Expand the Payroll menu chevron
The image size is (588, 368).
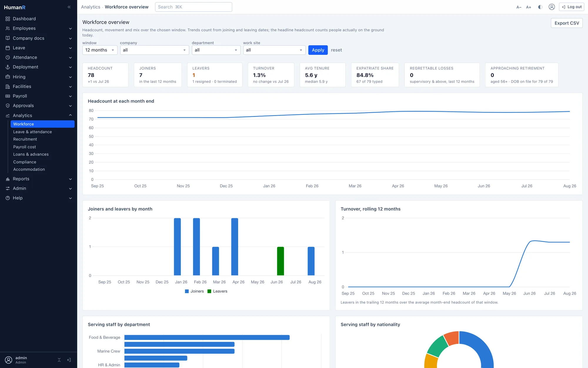[x=70, y=96]
